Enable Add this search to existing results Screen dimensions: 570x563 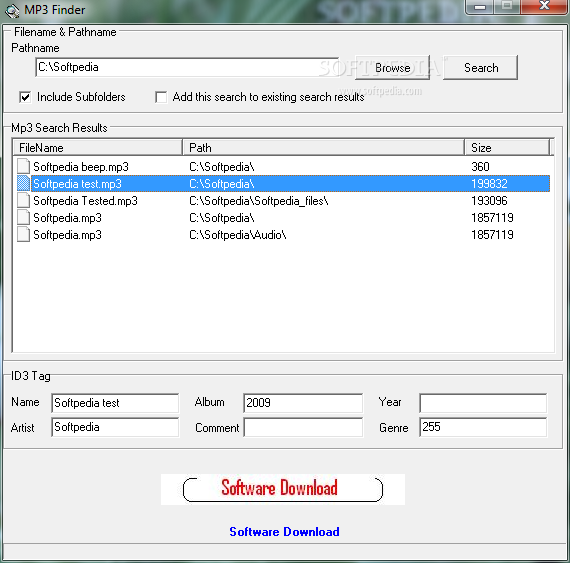pyautogui.click(x=161, y=97)
